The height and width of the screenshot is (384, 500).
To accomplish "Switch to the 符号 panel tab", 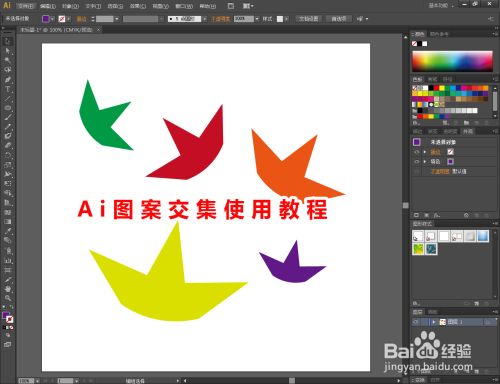I will [x=447, y=79].
